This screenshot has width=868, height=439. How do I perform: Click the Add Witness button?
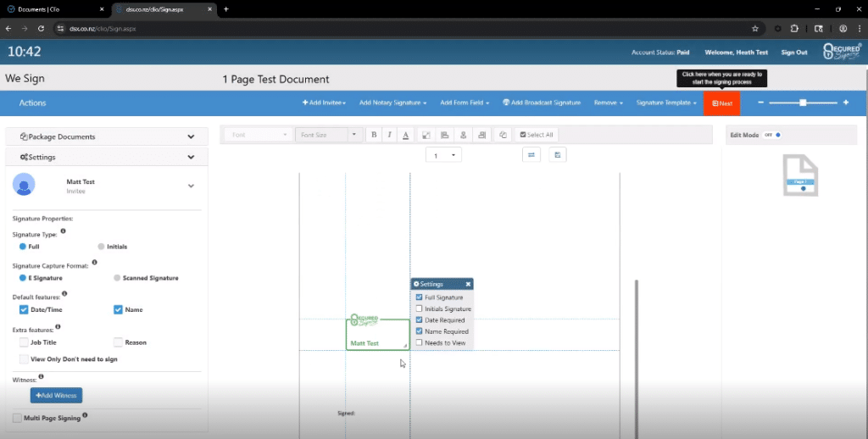click(56, 396)
